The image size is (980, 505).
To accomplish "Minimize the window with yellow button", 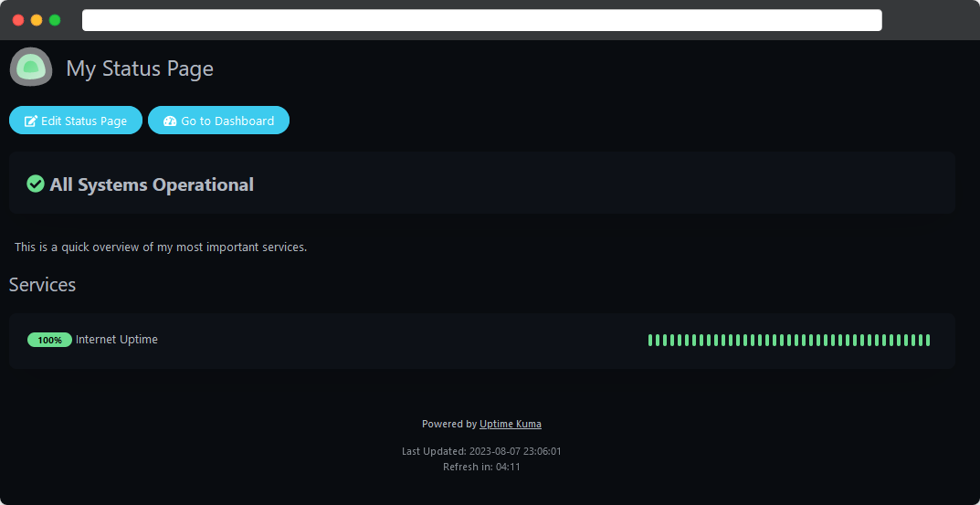I will (x=37, y=20).
